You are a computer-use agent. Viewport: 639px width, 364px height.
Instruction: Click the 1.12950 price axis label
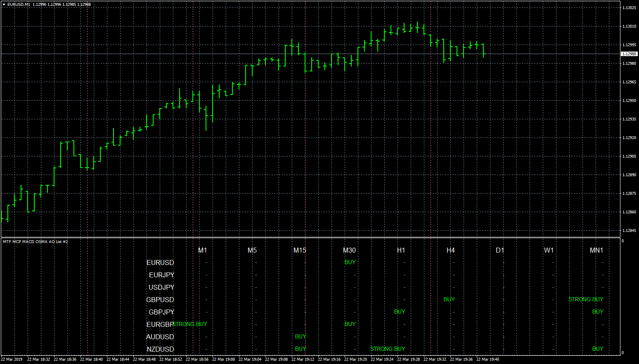629,101
